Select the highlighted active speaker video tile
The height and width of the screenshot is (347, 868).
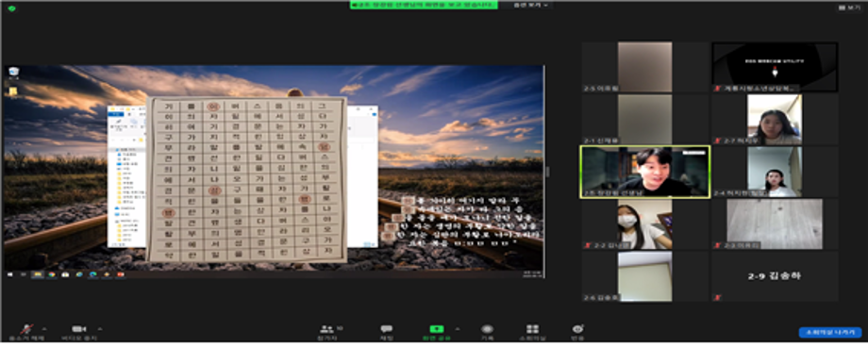645,172
